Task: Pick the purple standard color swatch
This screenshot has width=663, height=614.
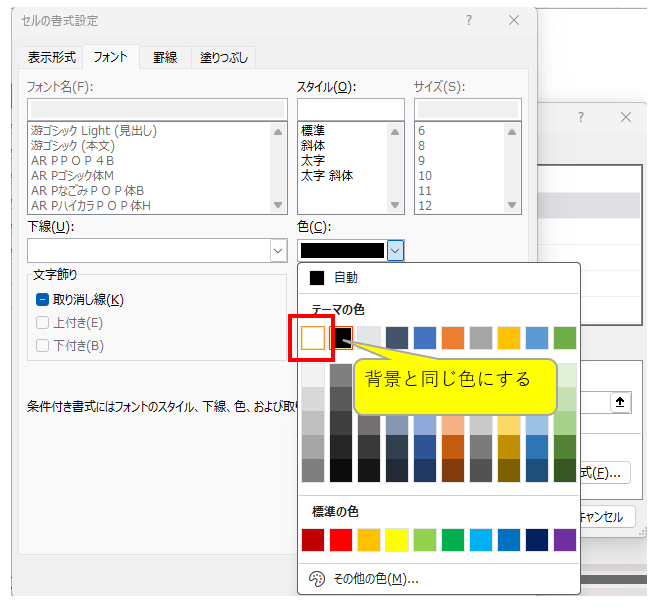Action: [565, 540]
